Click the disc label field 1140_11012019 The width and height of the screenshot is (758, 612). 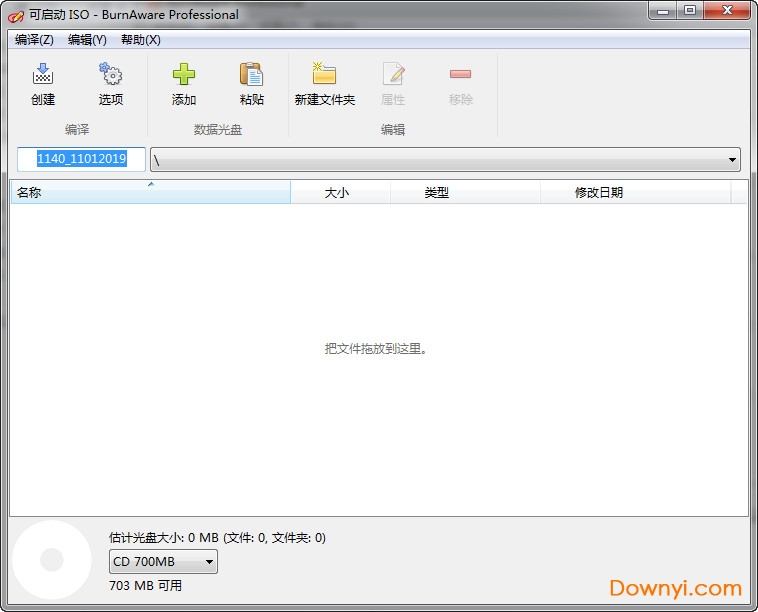[81, 159]
